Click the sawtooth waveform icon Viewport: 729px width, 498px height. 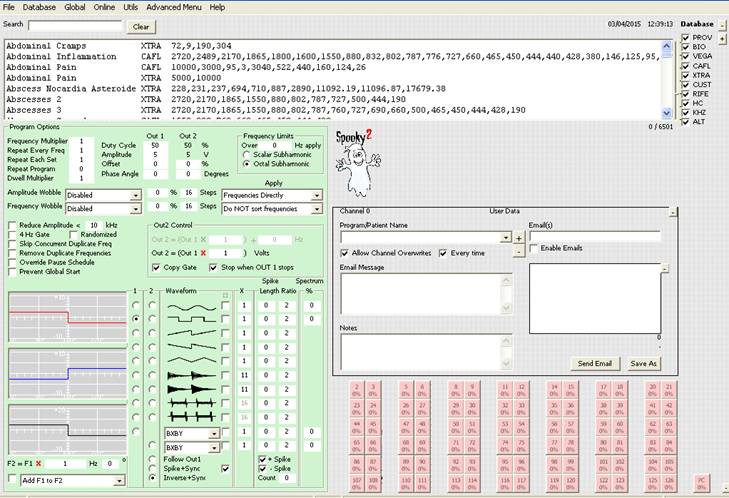(x=192, y=333)
